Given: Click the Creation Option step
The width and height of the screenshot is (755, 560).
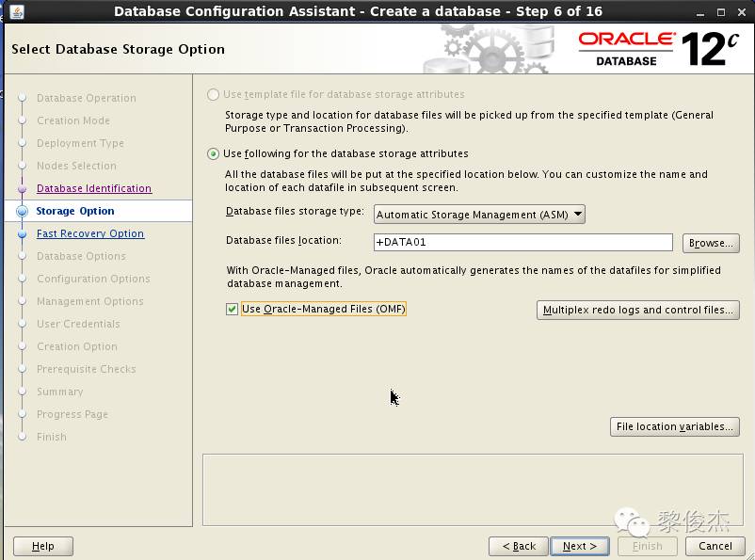Looking at the screenshot, I should 77,346.
